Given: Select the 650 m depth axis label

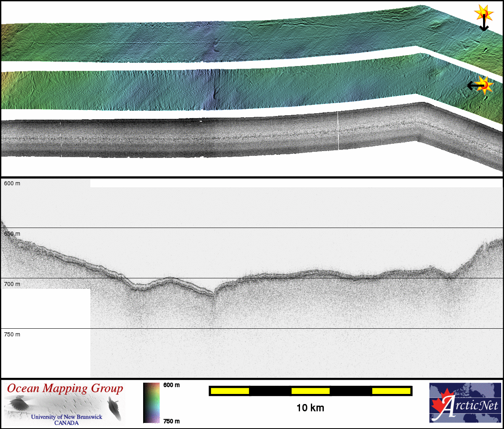Looking at the screenshot, I should click(x=12, y=234).
